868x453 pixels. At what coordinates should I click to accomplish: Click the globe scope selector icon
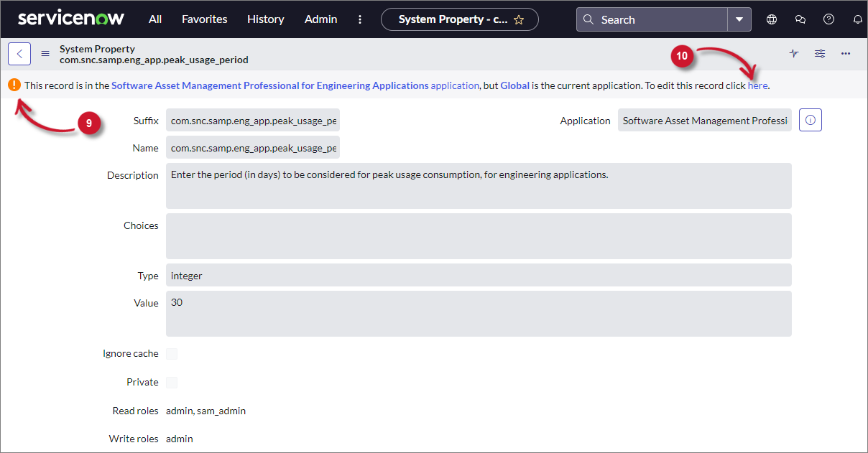tap(772, 19)
